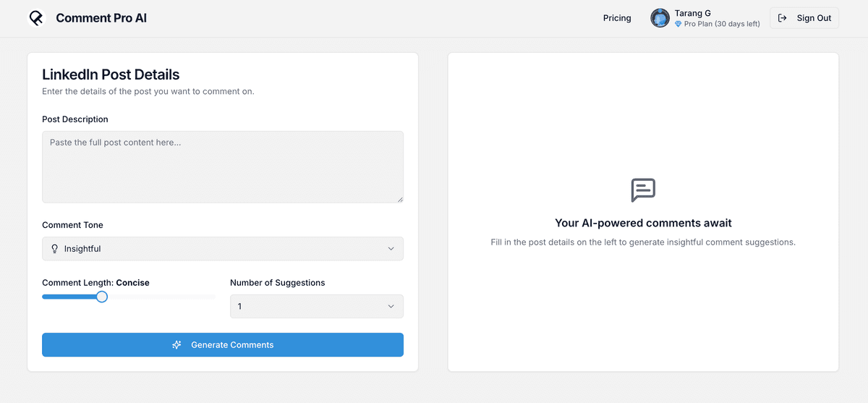Click the lightbulb icon beside Insightful

point(54,249)
